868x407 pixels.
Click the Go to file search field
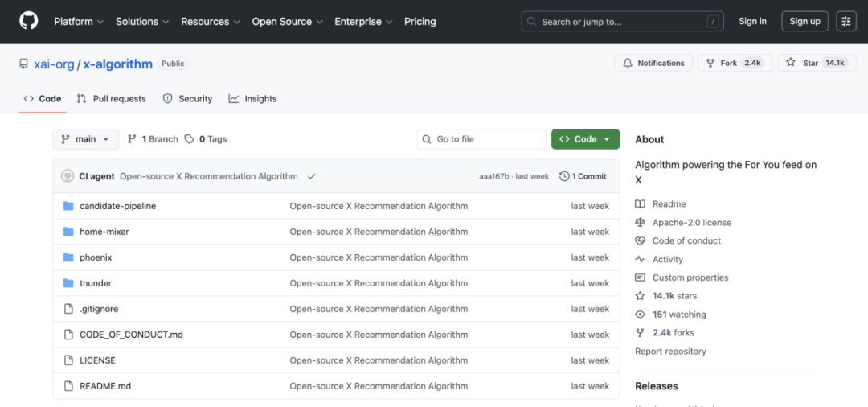[481, 139]
